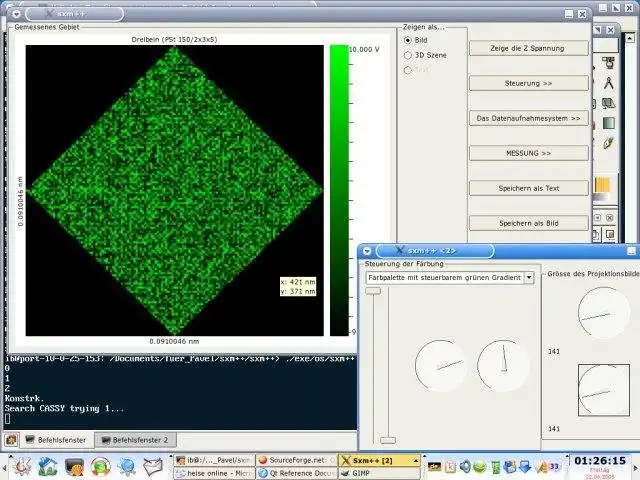Select the Bild radio button

coord(407,40)
